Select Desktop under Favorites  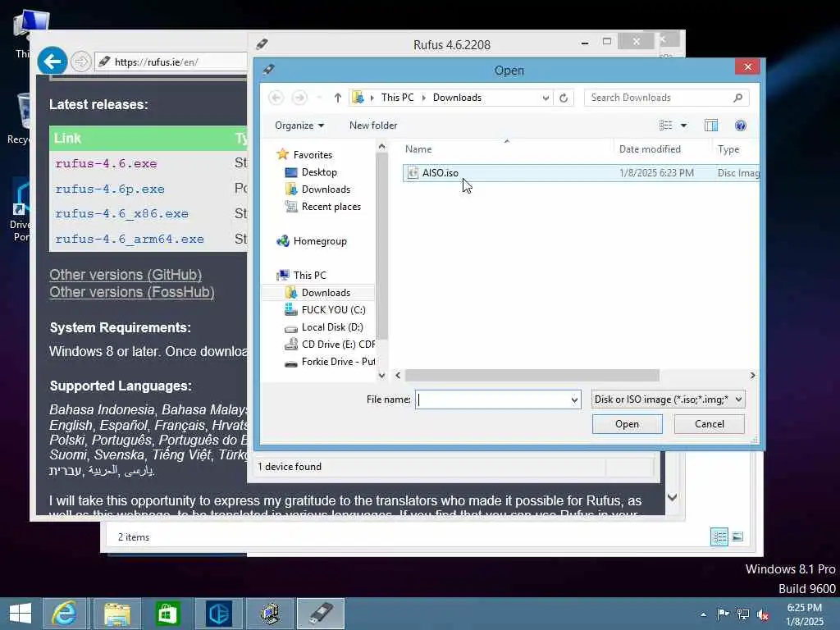pos(319,172)
